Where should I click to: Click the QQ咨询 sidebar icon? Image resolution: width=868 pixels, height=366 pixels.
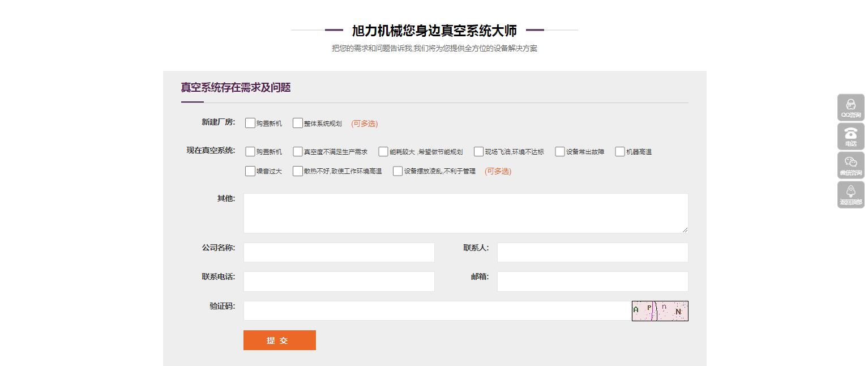(x=850, y=107)
